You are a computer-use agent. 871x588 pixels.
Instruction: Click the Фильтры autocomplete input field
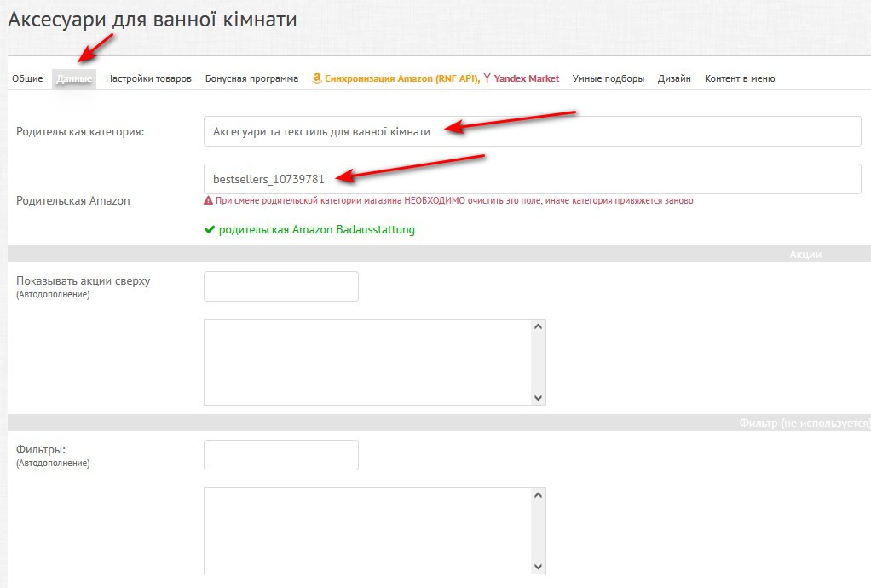(x=280, y=455)
